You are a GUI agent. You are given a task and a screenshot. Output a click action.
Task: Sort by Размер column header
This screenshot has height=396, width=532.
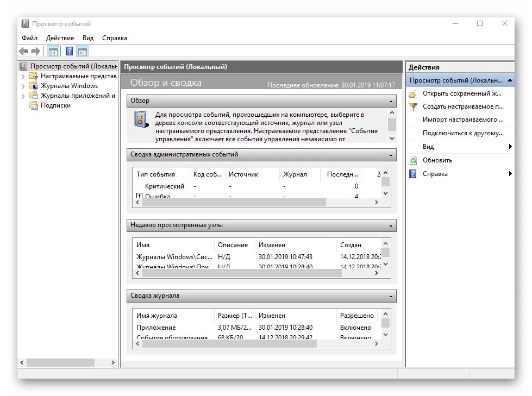coord(235,316)
